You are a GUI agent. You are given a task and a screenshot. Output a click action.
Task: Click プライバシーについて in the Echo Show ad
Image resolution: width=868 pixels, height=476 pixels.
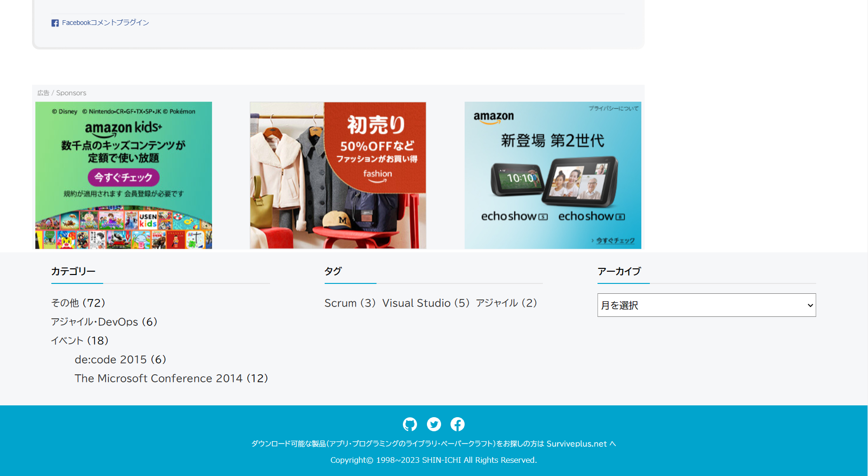tap(614, 108)
